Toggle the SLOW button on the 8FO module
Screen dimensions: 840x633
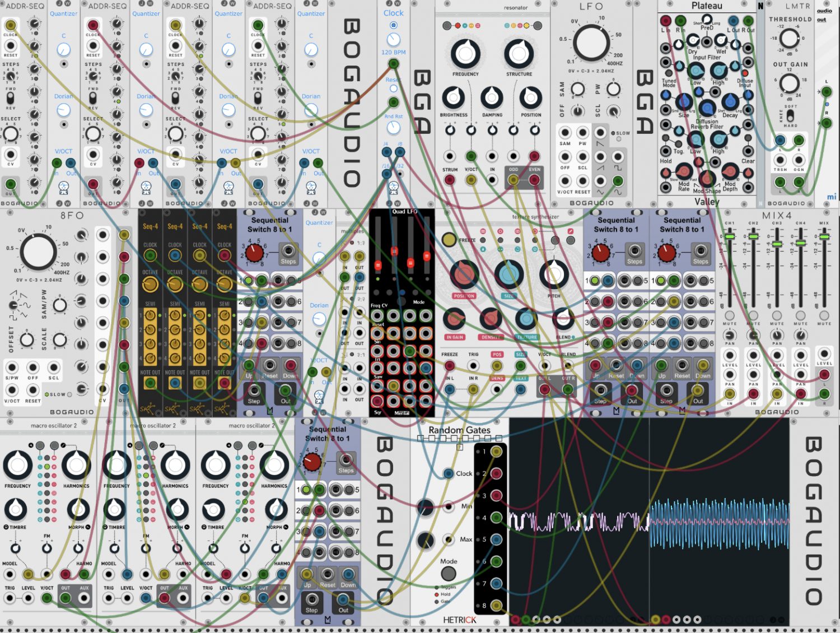click(69, 394)
